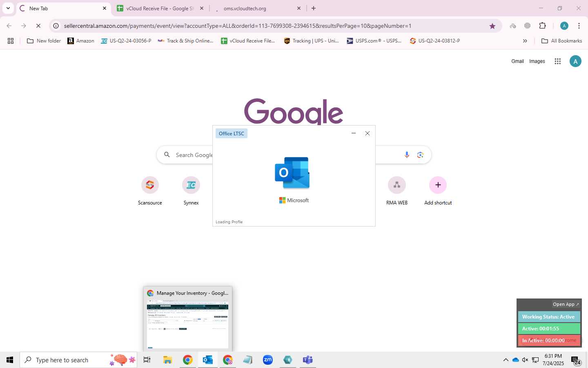Stop loading the page
The image size is (588, 368).
[38, 26]
